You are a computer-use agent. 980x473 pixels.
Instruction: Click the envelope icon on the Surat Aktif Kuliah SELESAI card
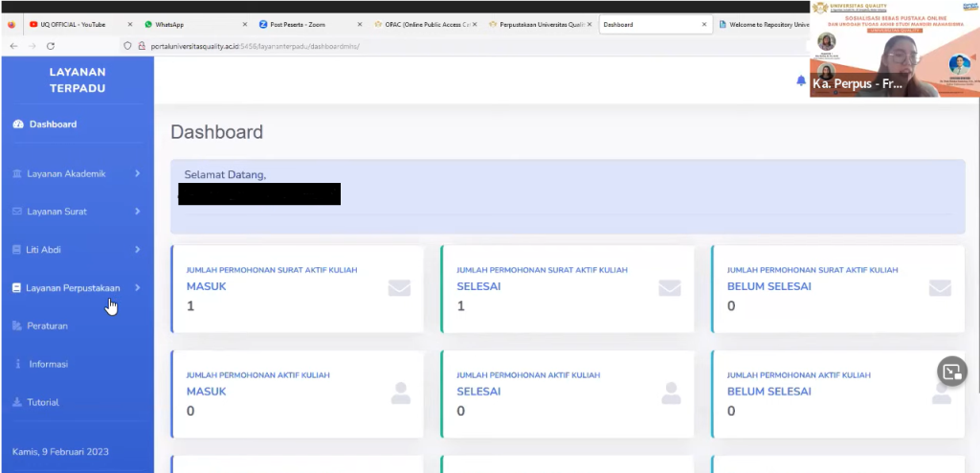pyautogui.click(x=669, y=288)
